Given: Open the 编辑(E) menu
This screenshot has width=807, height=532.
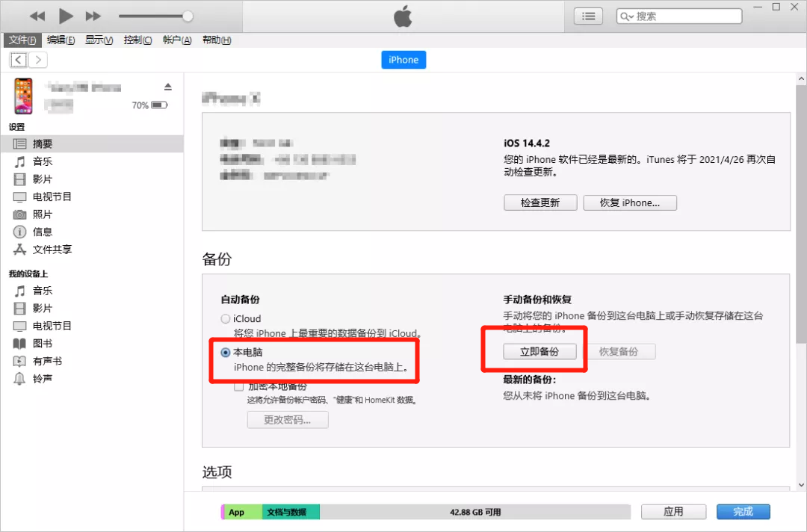Looking at the screenshot, I should pyautogui.click(x=61, y=40).
